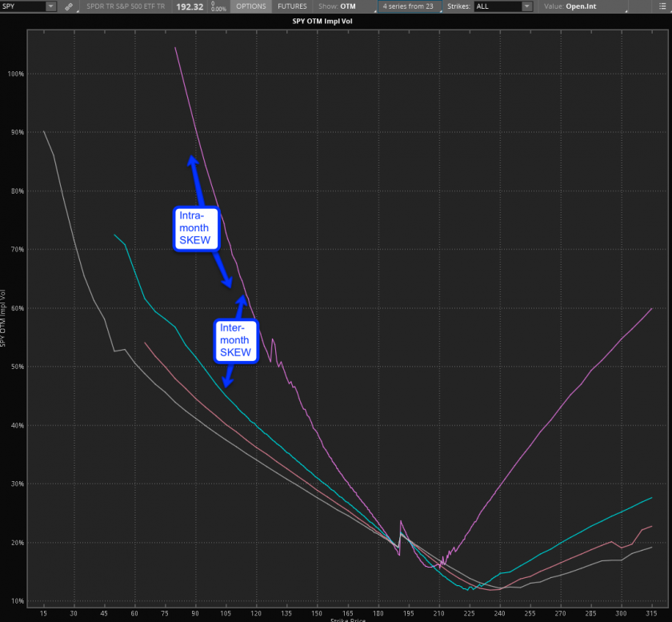Image resolution: width=672 pixels, height=622 pixels.
Task: Switch to the FUTURES tab
Action: (x=292, y=6)
